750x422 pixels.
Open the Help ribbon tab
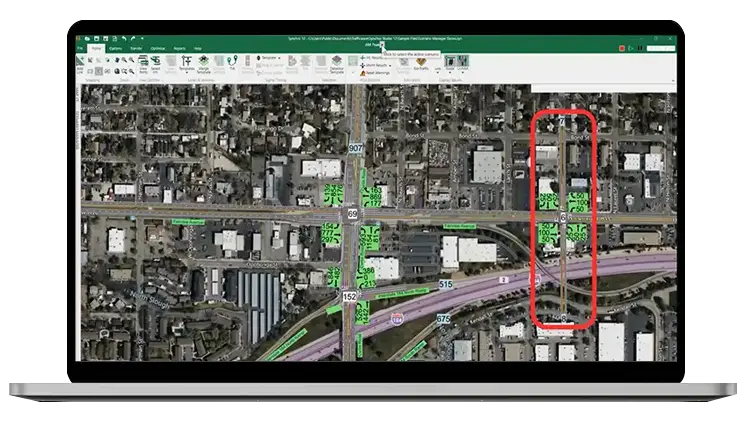[198, 48]
